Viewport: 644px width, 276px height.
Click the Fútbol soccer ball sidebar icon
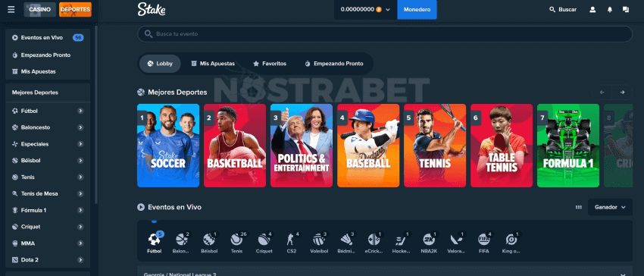(x=15, y=111)
